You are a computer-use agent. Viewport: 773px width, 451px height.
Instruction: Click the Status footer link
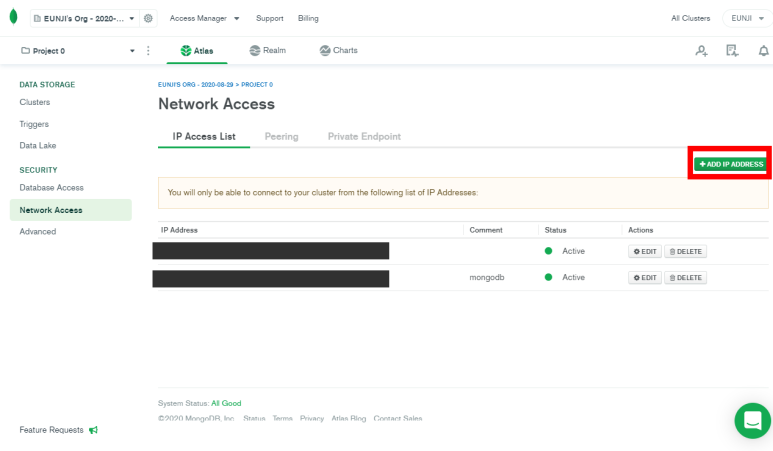pos(254,418)
